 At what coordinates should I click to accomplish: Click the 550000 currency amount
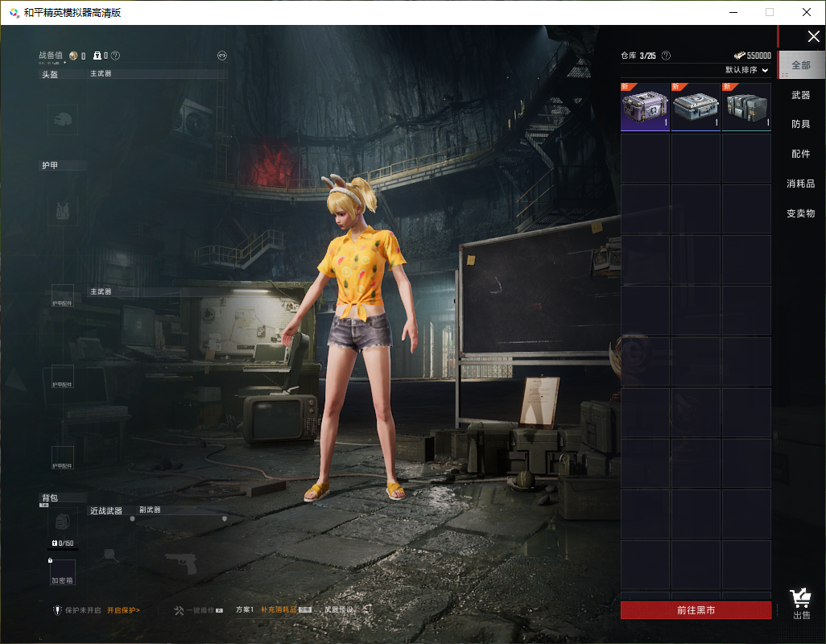point(759,56)
